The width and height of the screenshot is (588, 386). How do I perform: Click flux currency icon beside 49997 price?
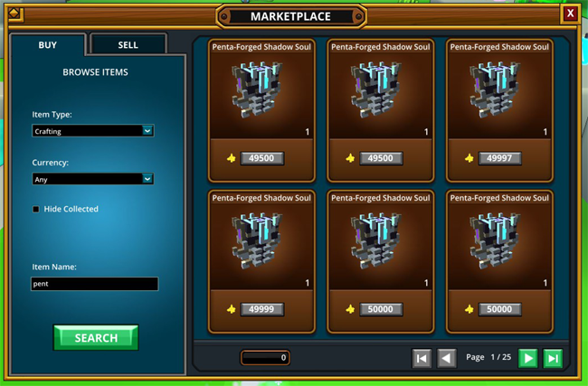point(469,158)
